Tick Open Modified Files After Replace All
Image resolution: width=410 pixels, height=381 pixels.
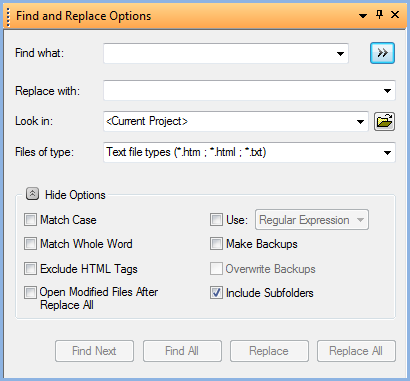30,293
